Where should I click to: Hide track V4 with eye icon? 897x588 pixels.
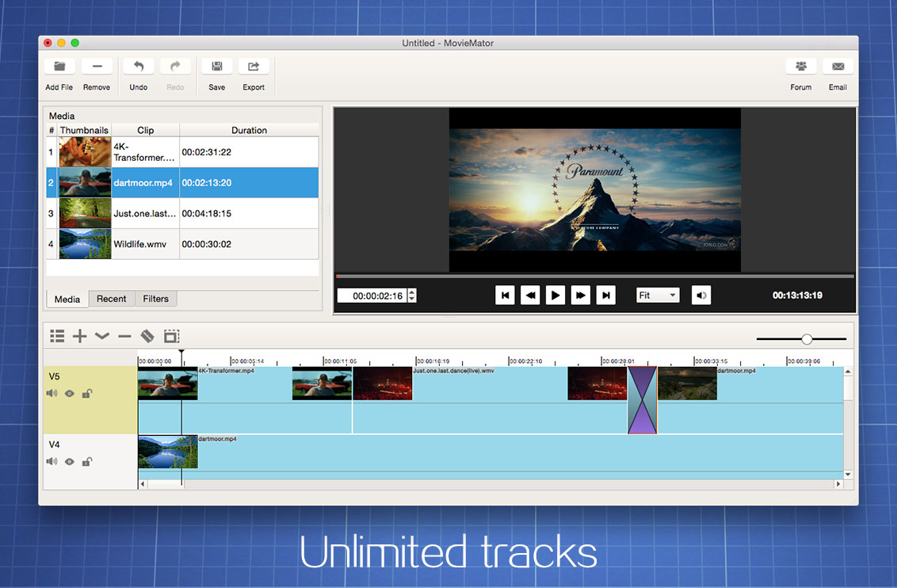(69, 461)
